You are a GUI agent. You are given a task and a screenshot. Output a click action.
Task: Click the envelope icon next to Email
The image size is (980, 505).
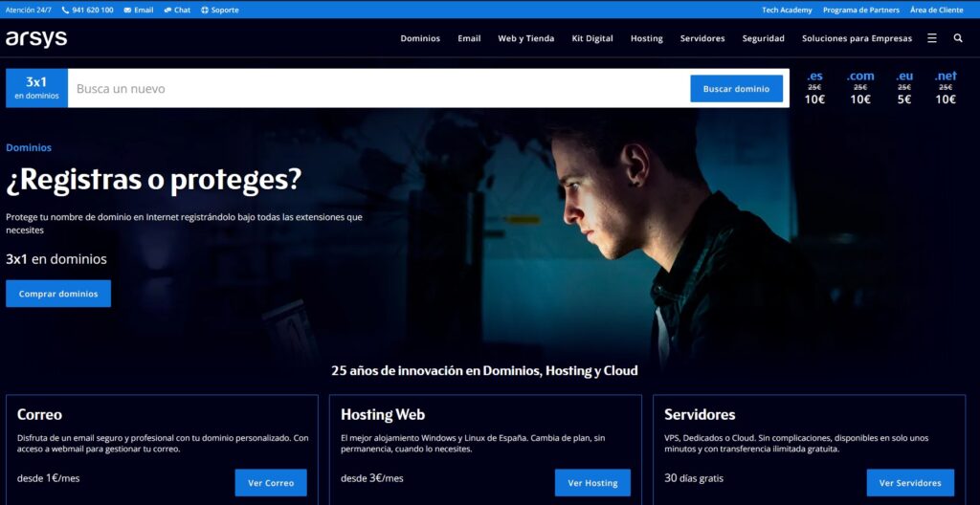coord(127,10)
